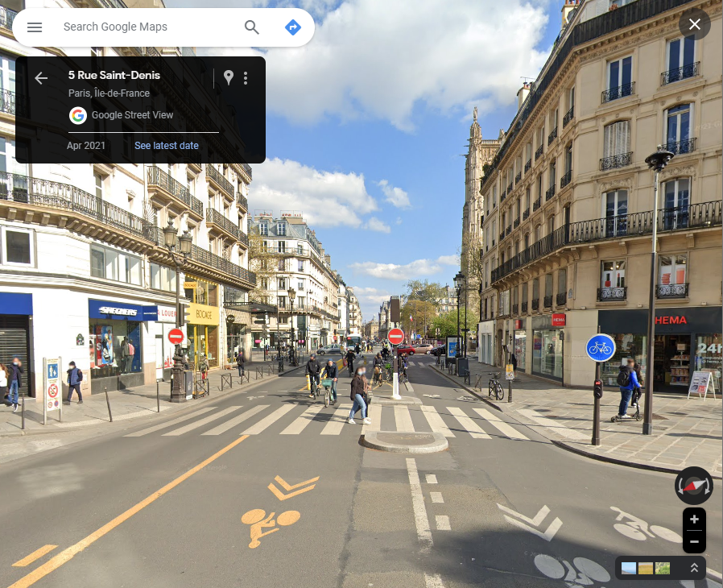The width and height of the screenshot is (723, 588).
Task: Close Street View with the X button
Action: tap(694, 24)
